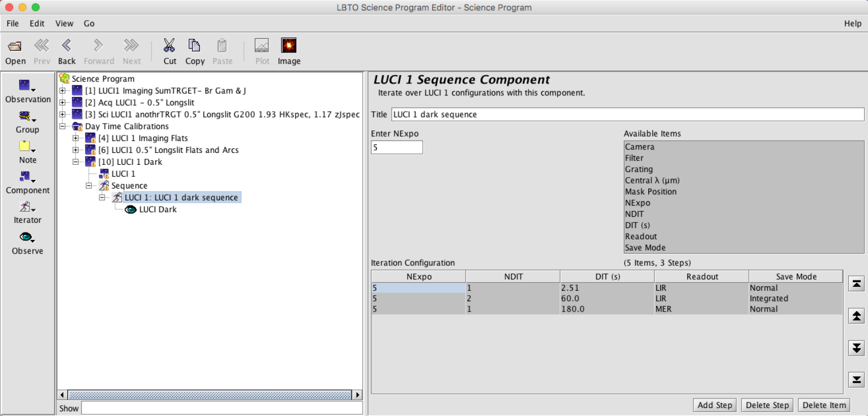Expand observation [3] Sci LUCI1 anothrTRGT
Viewport: 868px width, 416px height.
pyautogui.click(x=62, y=115)
